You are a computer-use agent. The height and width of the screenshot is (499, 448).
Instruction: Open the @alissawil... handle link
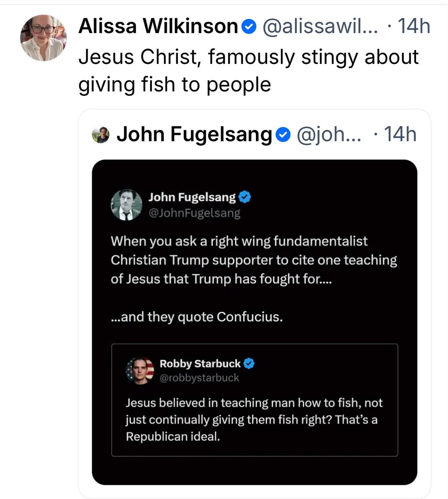[x=320, y=27]
